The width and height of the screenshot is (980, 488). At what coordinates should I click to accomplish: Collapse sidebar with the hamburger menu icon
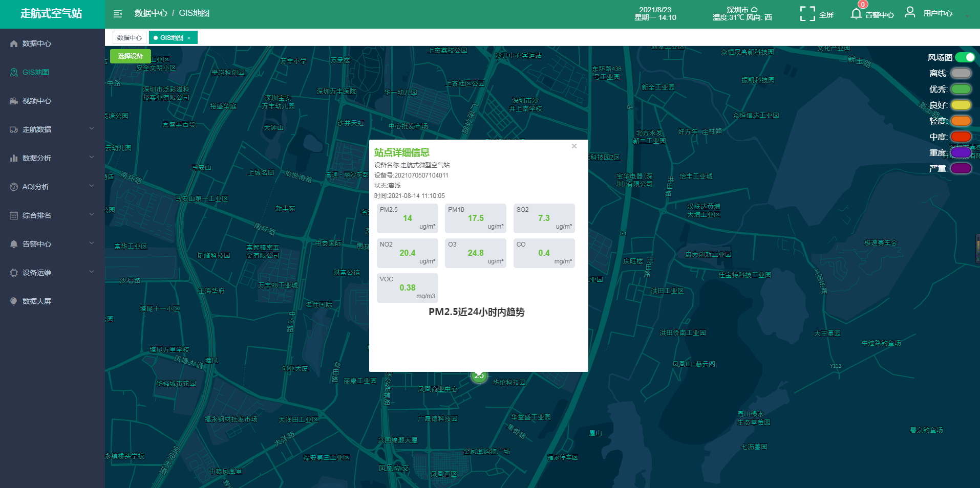pos(118,14)
